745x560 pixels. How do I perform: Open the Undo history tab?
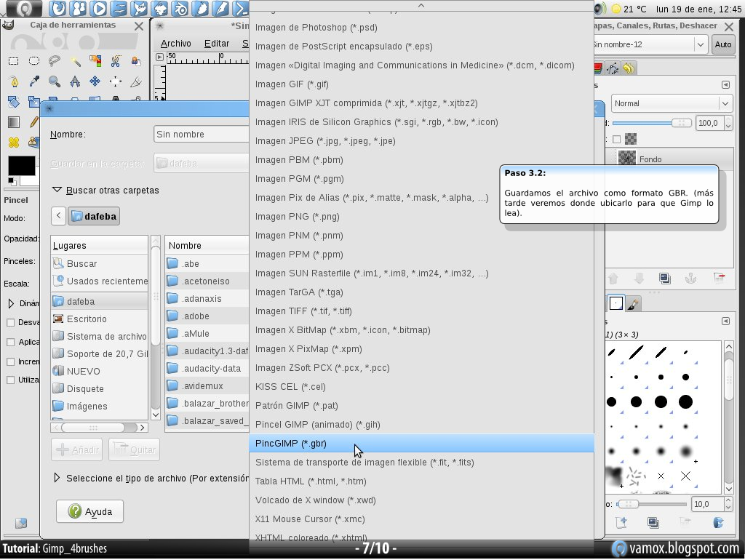coord(629,68)
